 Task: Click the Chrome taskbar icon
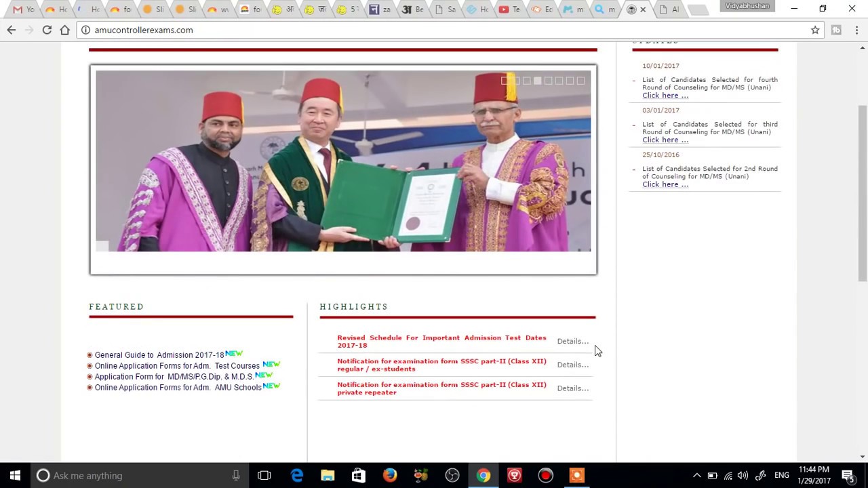pos(484,475)
